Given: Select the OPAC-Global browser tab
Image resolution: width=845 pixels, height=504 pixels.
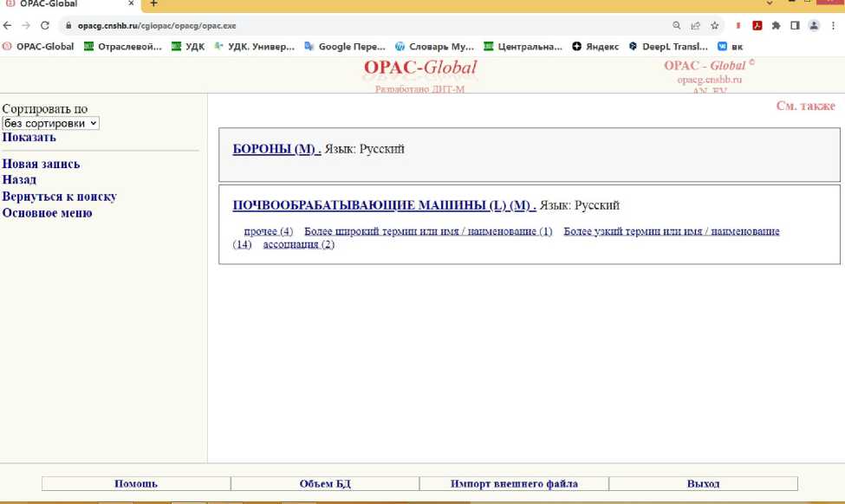Looking at the screenshot, I should (x=70, y=3).
